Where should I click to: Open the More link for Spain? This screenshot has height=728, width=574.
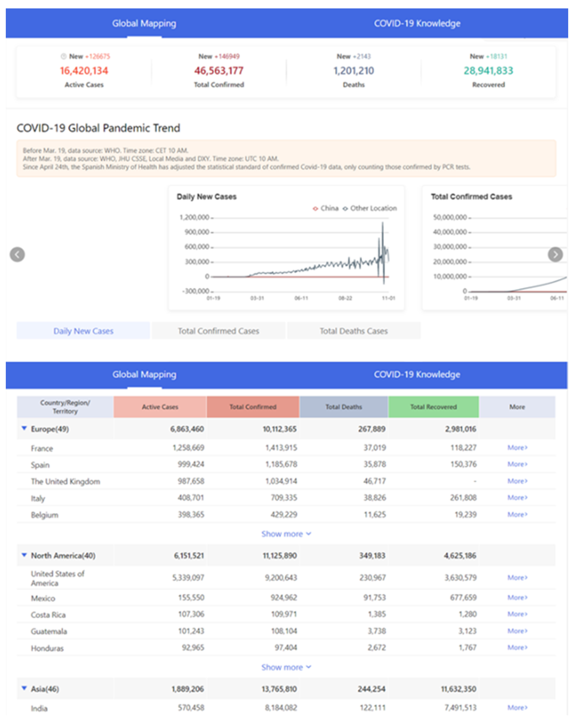(517, 464)
